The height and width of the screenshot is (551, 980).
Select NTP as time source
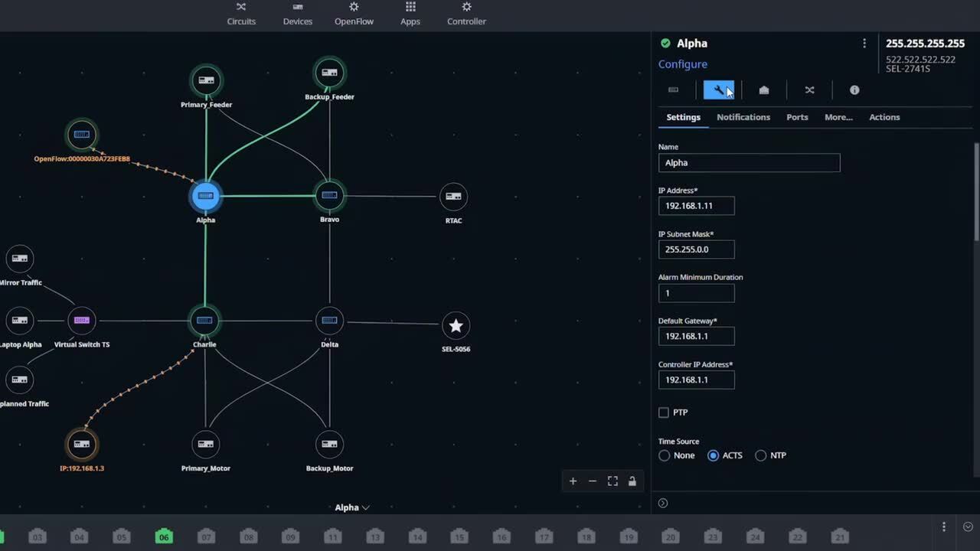[760, 455]
